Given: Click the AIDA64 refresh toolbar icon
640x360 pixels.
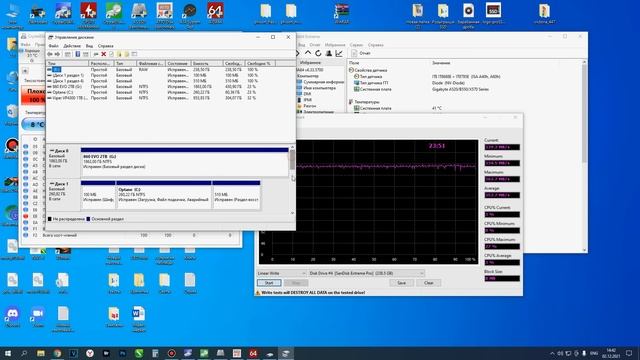Looking at the screenshot, I should point(318,53).
